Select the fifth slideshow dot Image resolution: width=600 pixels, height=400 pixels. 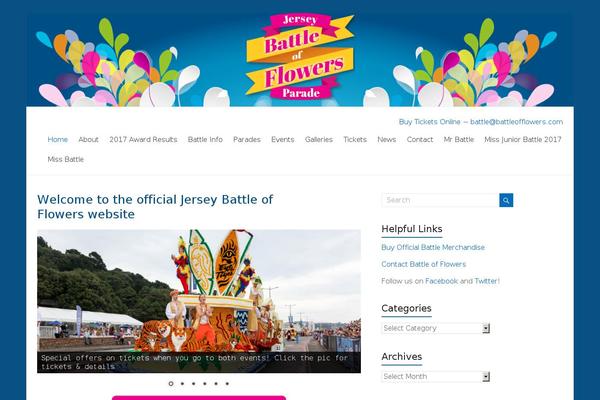[x=216, y=384]
